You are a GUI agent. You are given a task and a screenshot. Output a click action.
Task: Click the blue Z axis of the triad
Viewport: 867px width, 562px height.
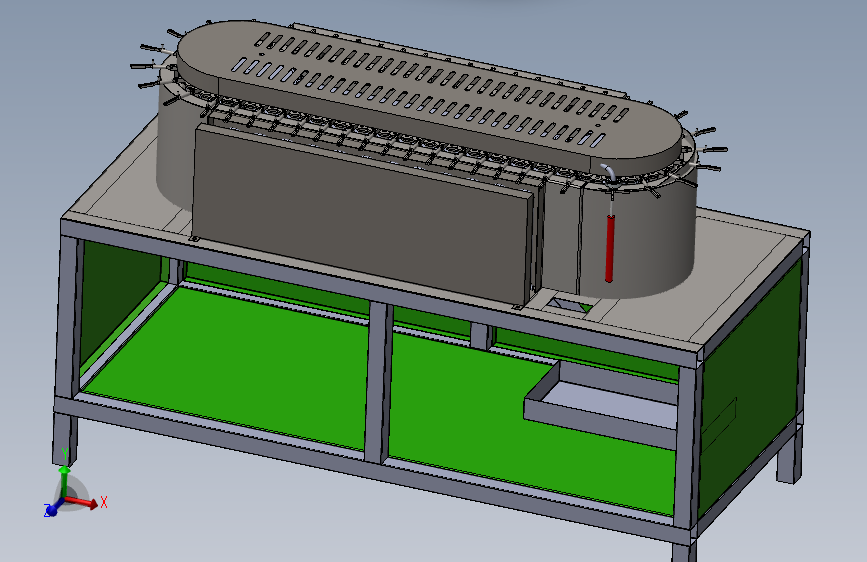pos(53,508)
